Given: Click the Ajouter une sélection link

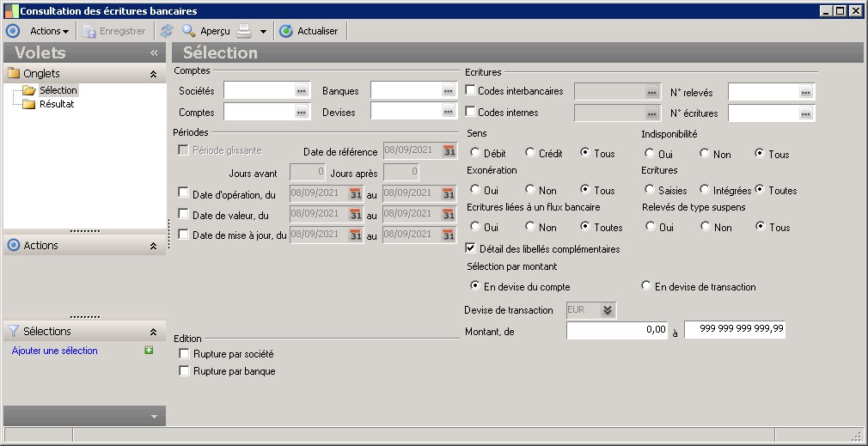Looking at the screenshot, I should coord(55,351).
